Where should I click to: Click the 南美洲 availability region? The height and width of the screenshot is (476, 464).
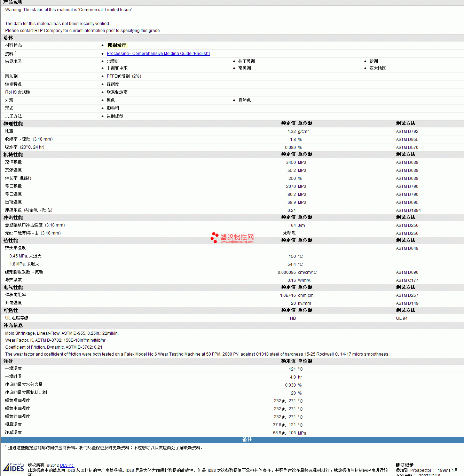[244, 68]
